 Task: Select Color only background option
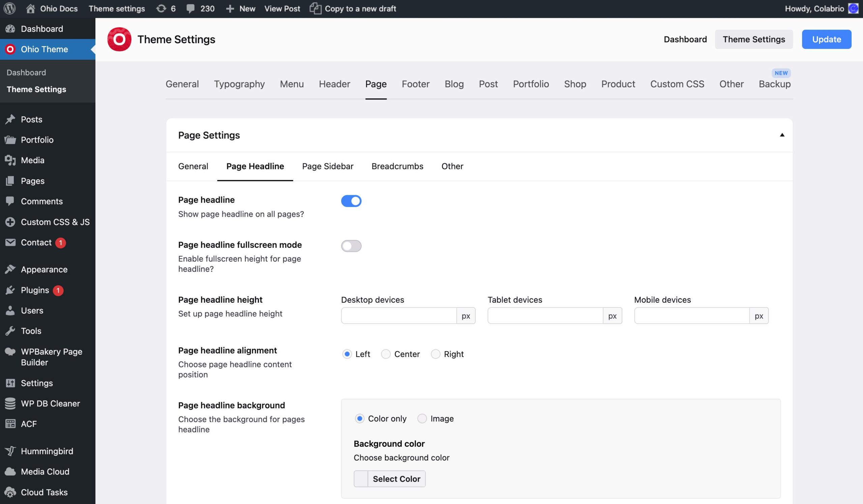[359, 418]
